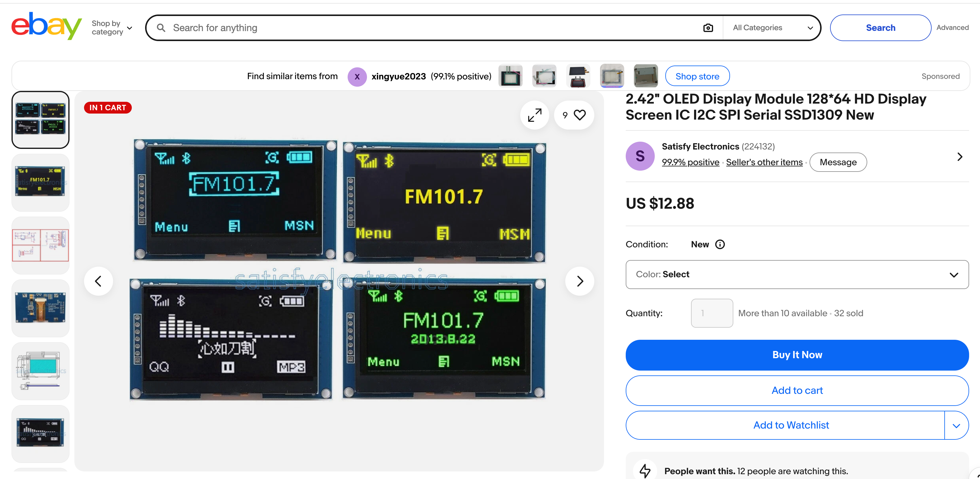Screen dimensions: 980x479
Task: Open the xingyue2023 seller avatar
Action: pos(357,76)
